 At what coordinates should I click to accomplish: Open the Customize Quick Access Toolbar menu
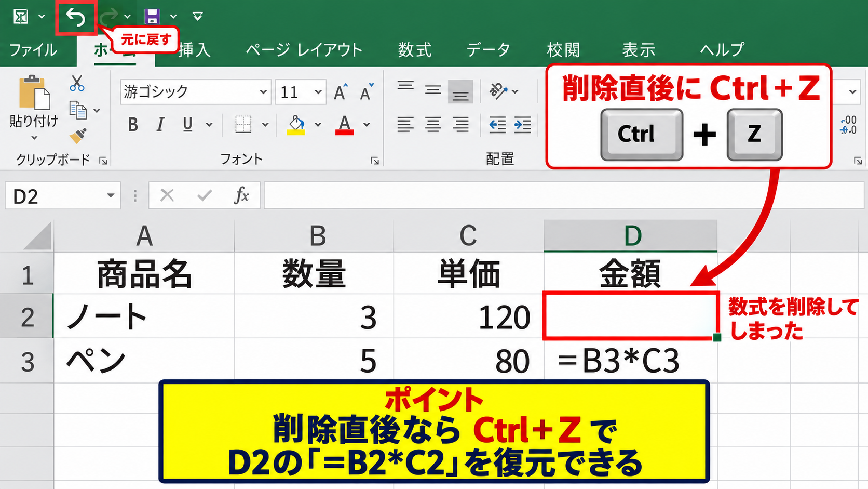click(x=197, y=17)
